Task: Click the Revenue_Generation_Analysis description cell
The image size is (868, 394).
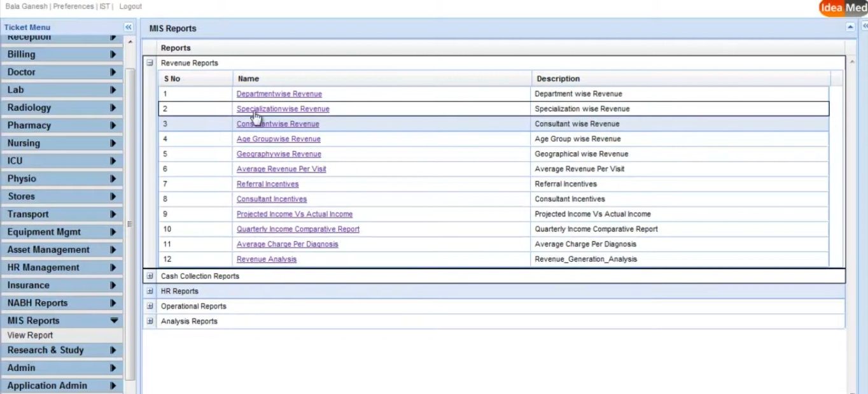Action: click(x=679, y=260)
